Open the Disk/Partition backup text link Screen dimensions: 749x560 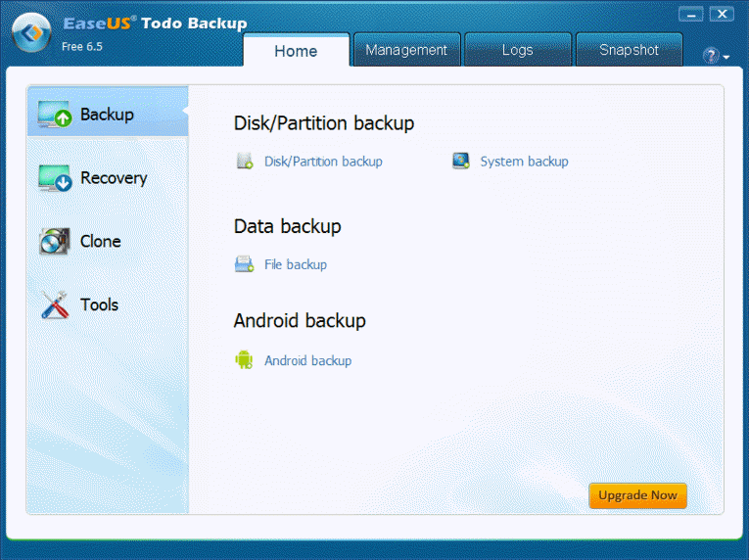[x=323, y=162]
